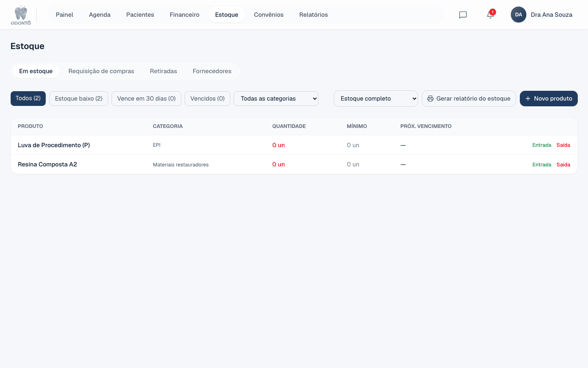Screen dimensions: 588x368
Task: Click the Estoque page heading
Action: click(x=27, y=46)
